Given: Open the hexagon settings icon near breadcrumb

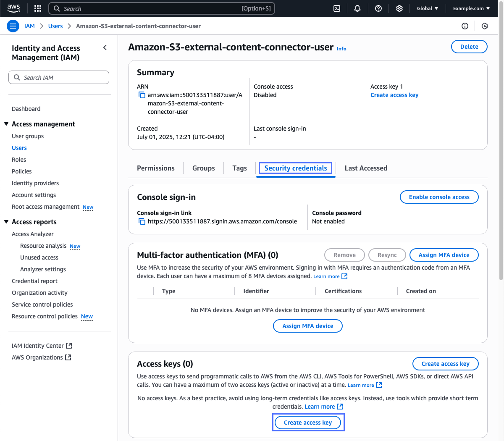Looking at the screenshot, I should tap(485, 26).
